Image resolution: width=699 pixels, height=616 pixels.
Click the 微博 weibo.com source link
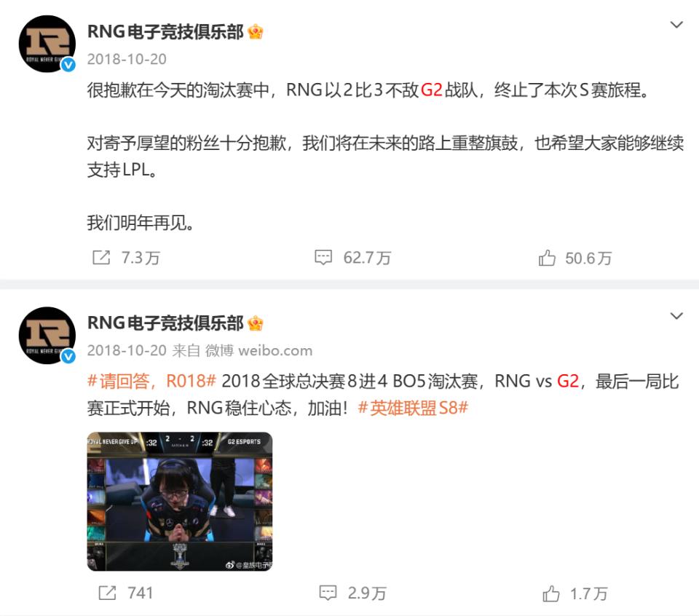pyautogui.click(x=258, y=350)
